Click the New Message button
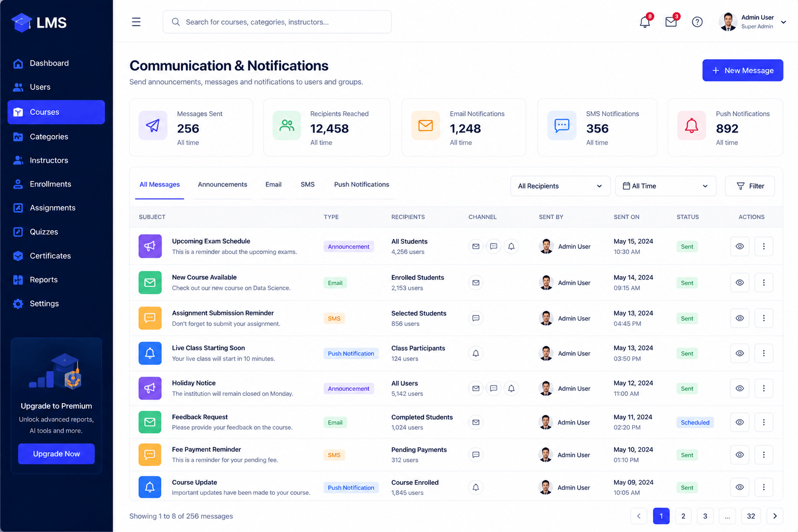798x532 pixels. pos(742,70)
